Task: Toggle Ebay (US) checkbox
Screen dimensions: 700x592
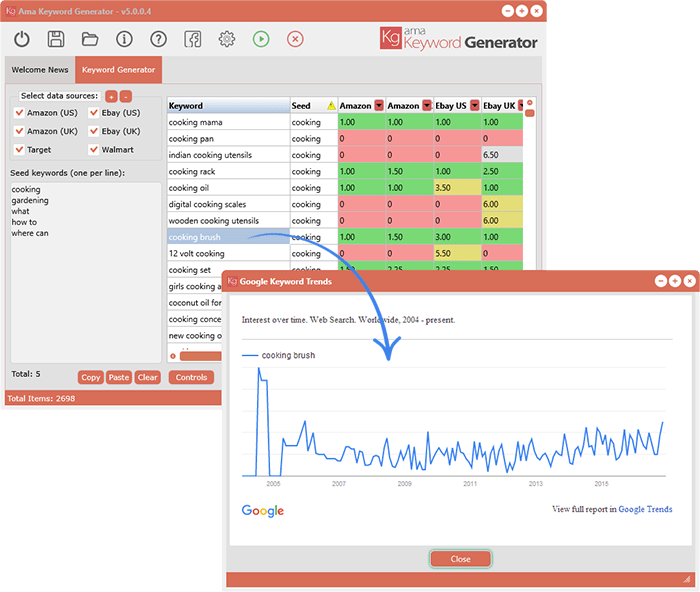Action: (94, 113)
